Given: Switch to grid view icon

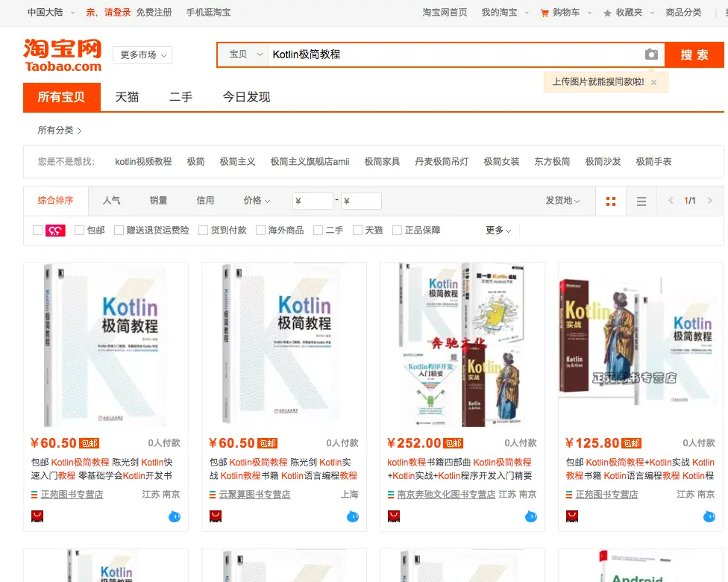Looking at the screenshot, I should coord(611,201).
